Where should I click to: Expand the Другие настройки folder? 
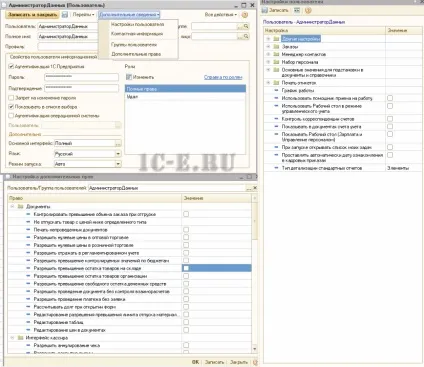pos(268,39)
